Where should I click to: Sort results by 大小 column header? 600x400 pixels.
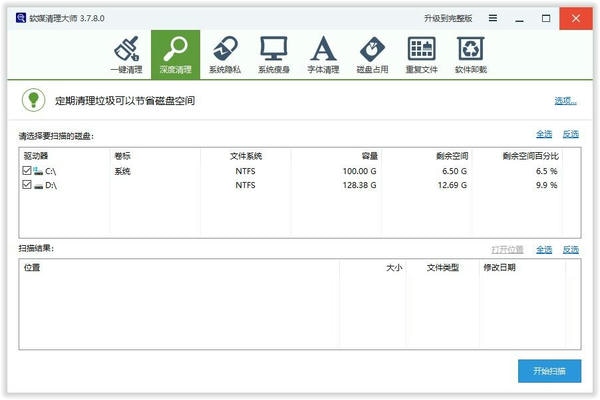coord(373,267)
